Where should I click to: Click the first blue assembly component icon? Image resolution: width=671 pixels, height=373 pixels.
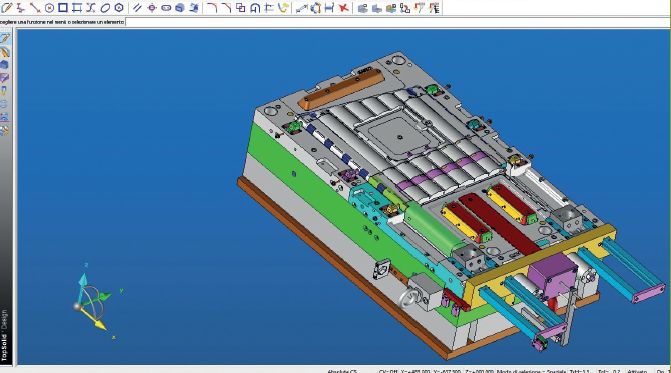click(x=362, y=7)
